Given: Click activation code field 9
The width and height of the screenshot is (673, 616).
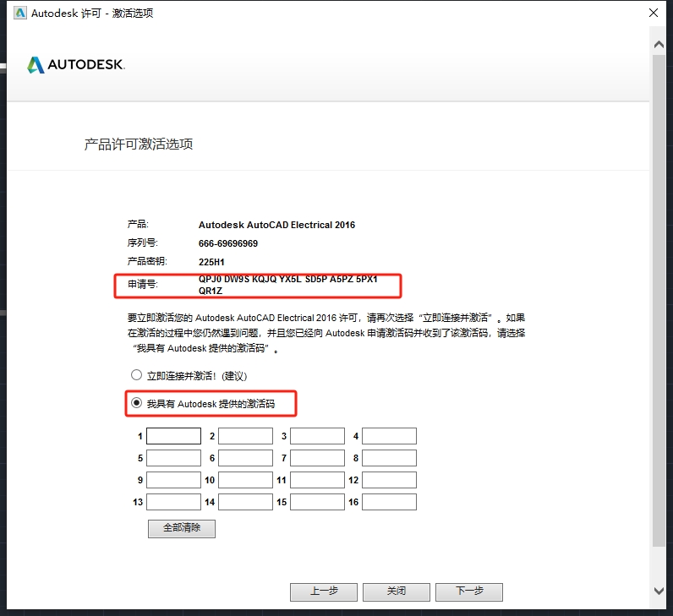Looking at the screenshot, I should click(x=173, y=480).
